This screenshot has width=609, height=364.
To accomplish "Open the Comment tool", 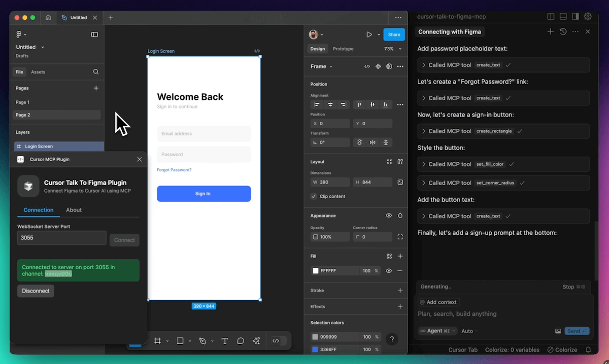I will [x=241, y=341].
